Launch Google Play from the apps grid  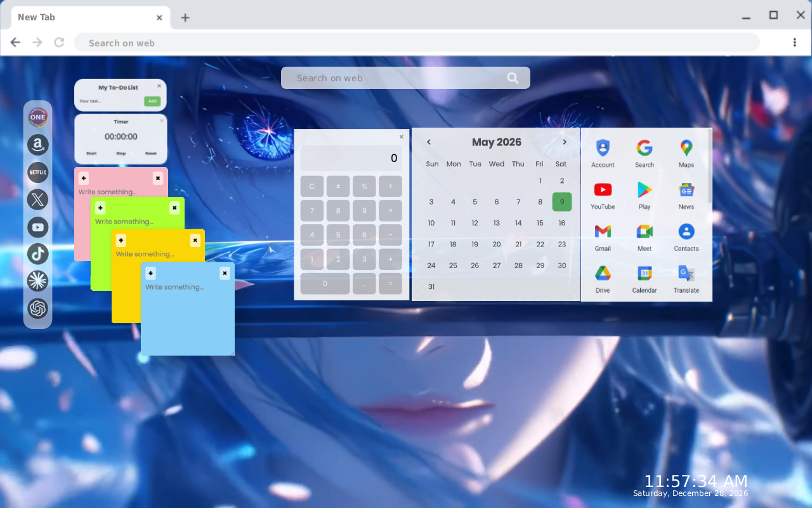(x=645, y=196)
